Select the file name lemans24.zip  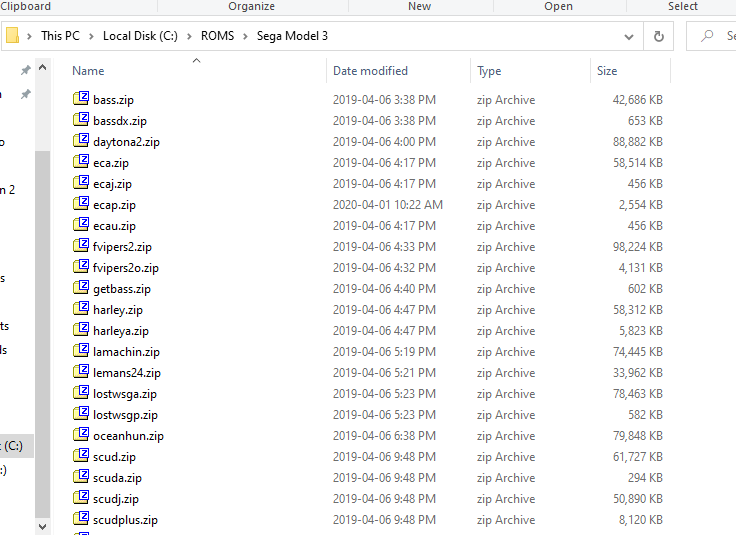point(127,373)
